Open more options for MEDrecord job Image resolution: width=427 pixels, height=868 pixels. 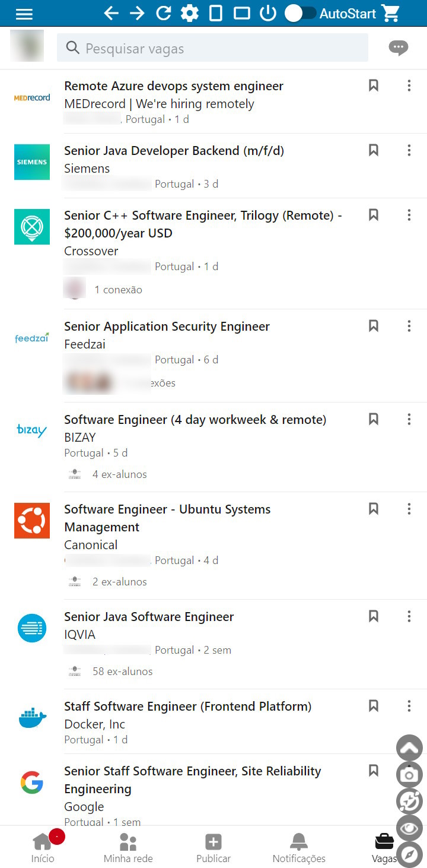pyautogui.click(x=409, y=86)
